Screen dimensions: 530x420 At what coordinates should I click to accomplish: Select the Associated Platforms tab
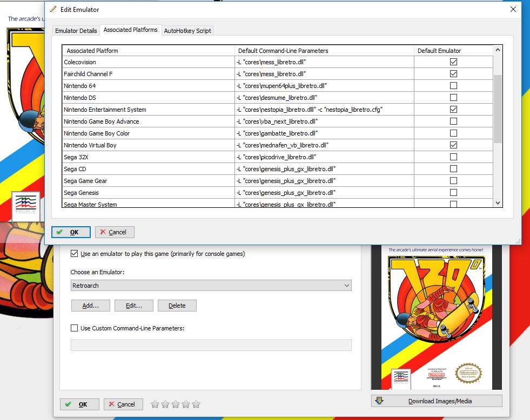point(130,30)
